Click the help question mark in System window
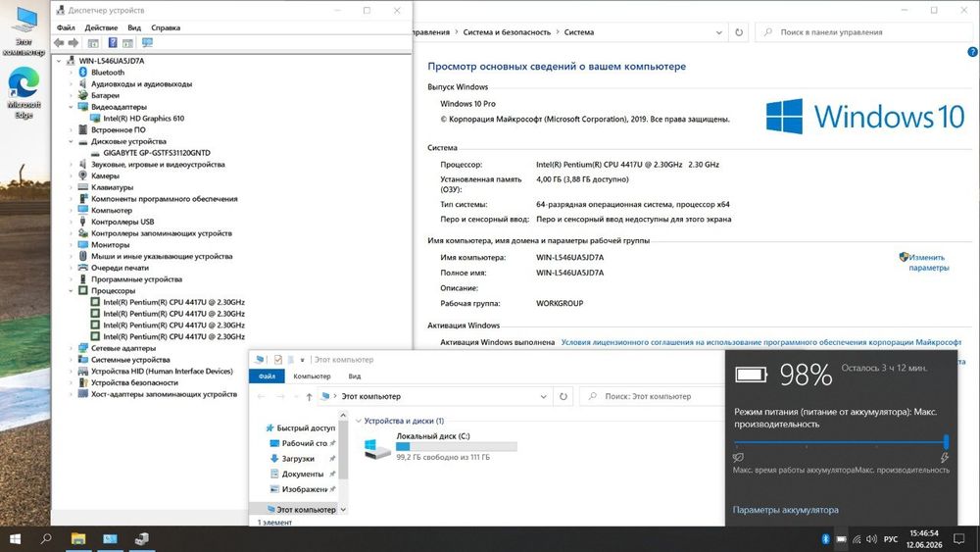Viewport: 980px width, 552px height. (972, 53)
